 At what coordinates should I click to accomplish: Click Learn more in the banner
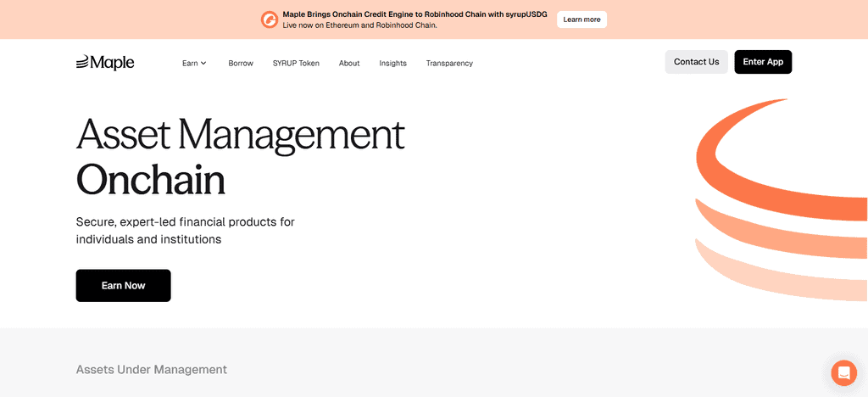click(581, 20)
